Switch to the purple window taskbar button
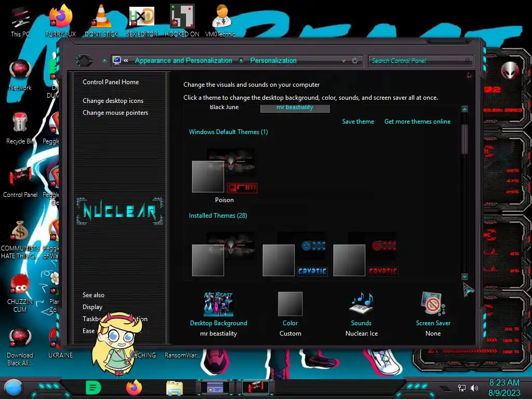Screen dimensions: 532x399 (215, 388)
